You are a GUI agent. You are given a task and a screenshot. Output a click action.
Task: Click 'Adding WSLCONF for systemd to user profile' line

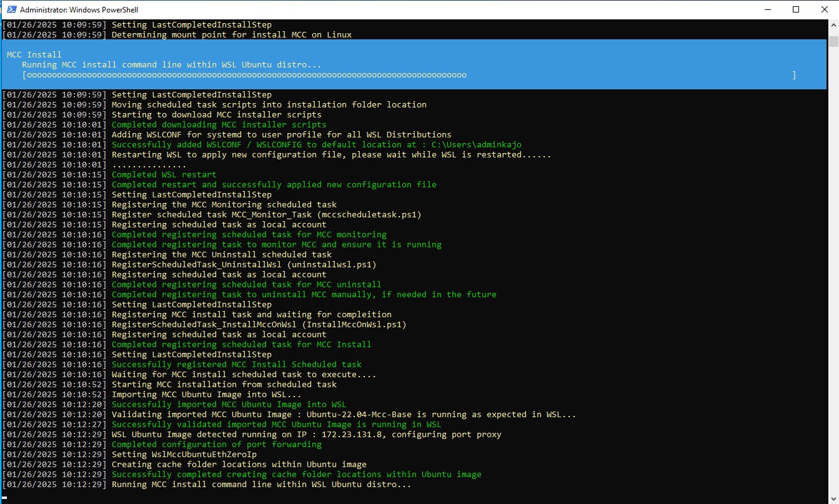tap(282, 135)
